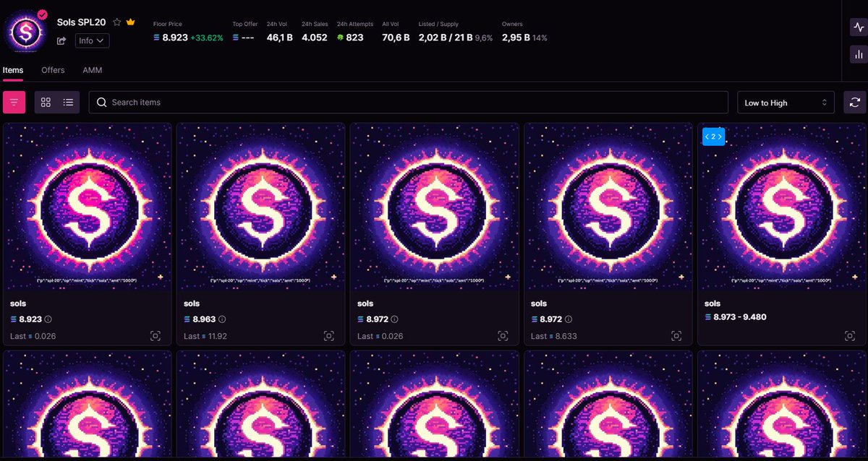Click the blue bundle badge showing 2

pos(713,137)
